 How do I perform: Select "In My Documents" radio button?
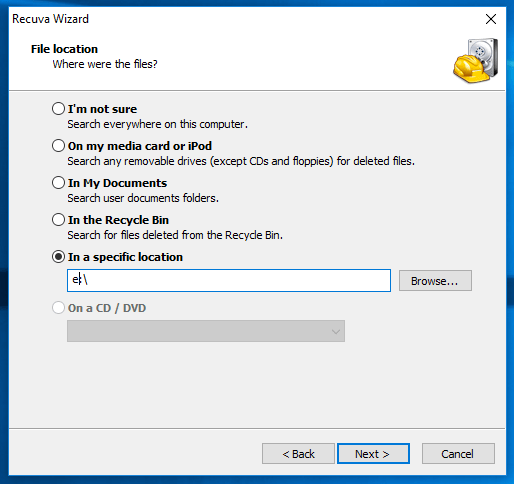click(x=58, y=183)
